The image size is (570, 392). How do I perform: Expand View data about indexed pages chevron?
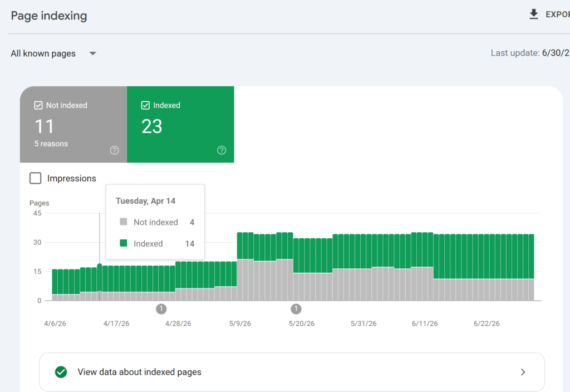click(523, 372)
